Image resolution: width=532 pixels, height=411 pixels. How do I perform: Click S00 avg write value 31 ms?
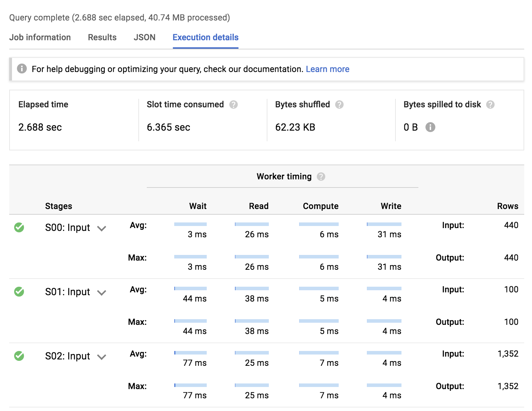(x=389, y=234)
